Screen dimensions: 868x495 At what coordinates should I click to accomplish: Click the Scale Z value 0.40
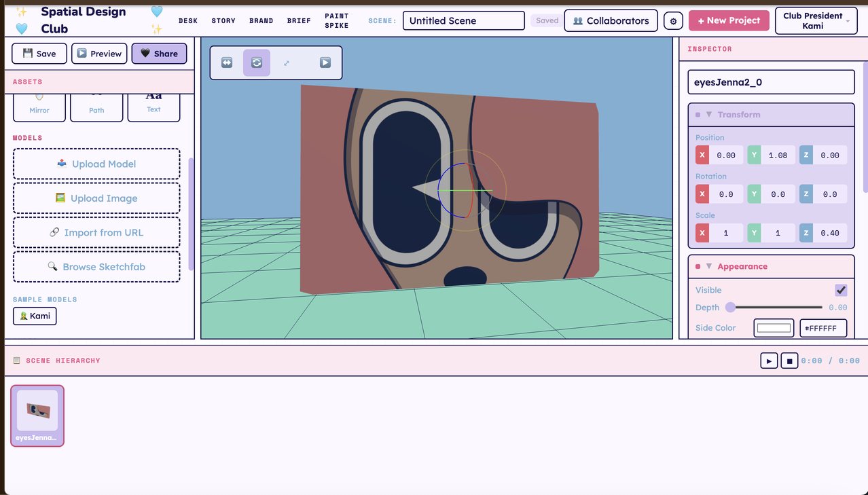tap(830, 233)
